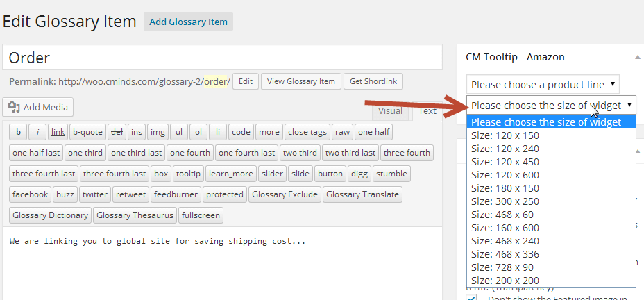Toggle the Featured image checkbox
Viewport: 644px width, 300px height.
[472, 297]
